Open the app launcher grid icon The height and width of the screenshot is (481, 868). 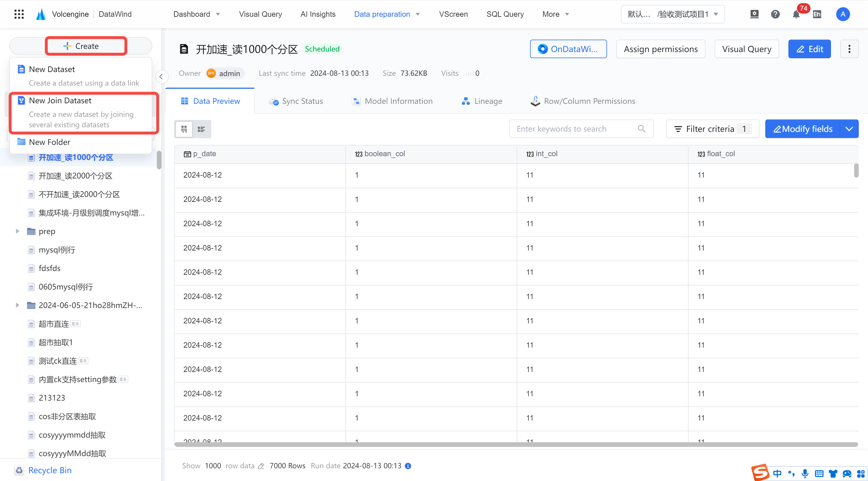pyautogui.click(x=19, y=14)
